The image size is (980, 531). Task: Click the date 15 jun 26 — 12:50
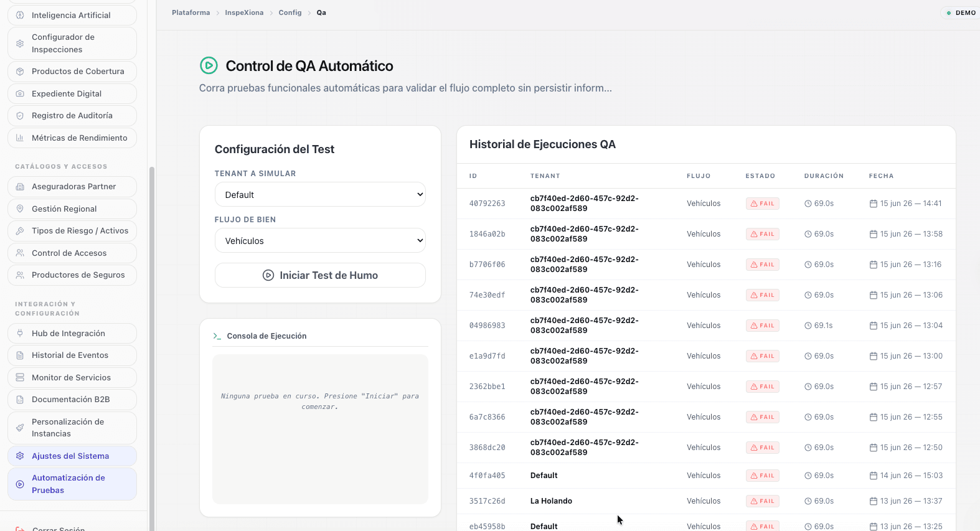(x=912, y=448)
